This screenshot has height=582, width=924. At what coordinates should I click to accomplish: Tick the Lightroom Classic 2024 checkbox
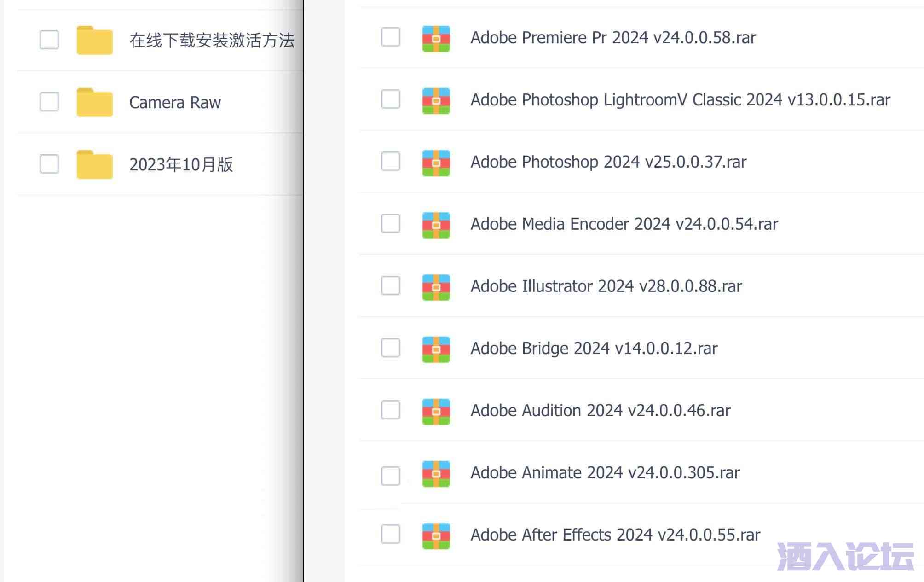391,99
